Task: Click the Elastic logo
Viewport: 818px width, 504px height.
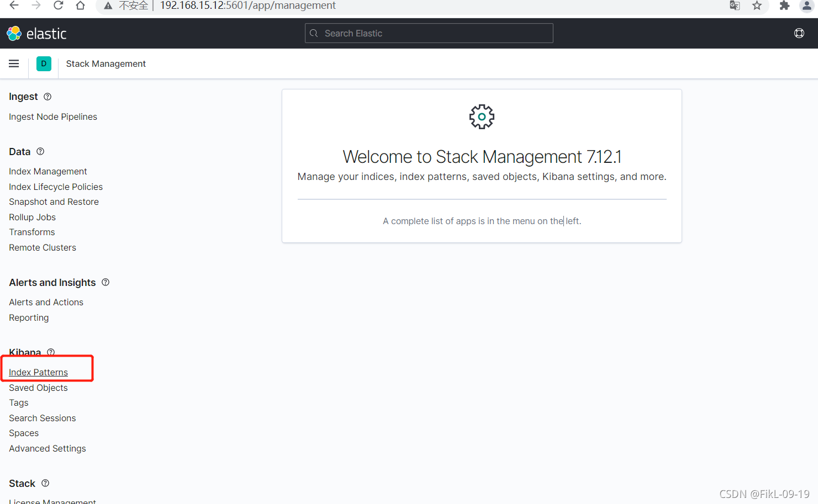Action: pos(36,34)
